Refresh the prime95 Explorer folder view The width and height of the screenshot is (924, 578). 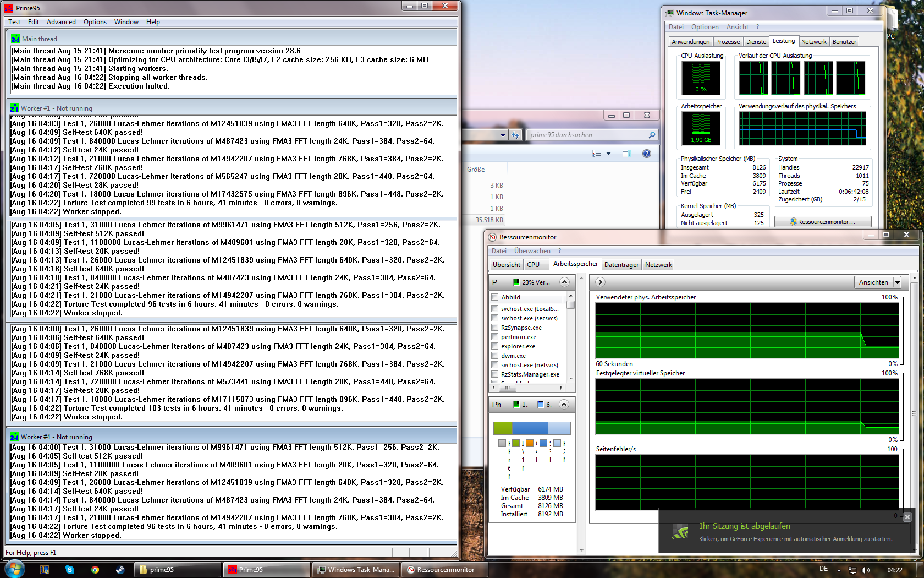[515, 135]
